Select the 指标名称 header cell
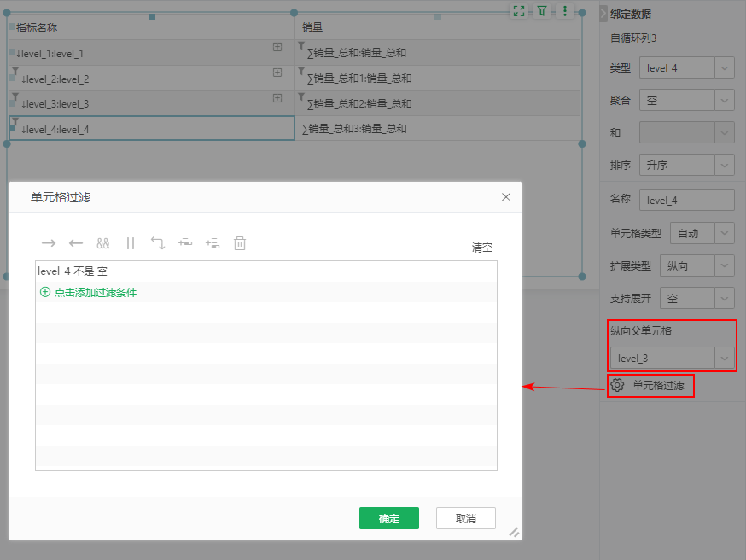Viewport: 746px width, 560px height. point(151,27)
